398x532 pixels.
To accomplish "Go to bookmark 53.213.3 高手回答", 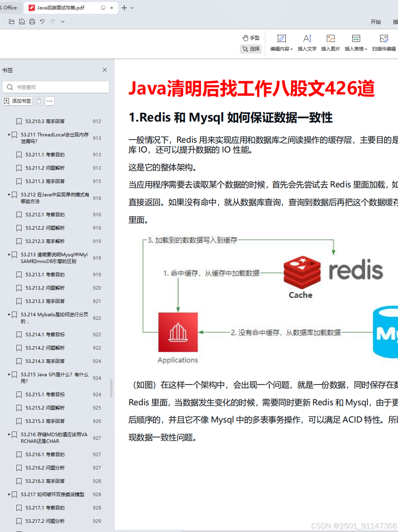I will tap(45, 301).
